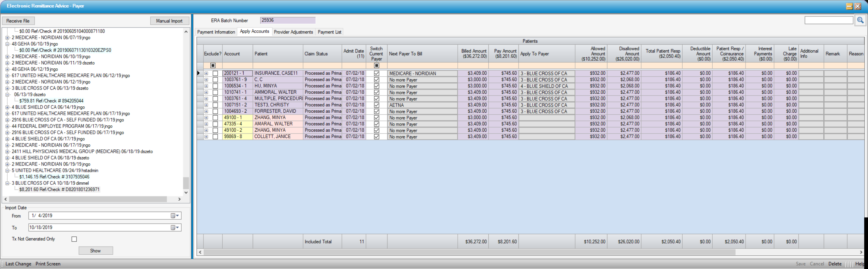Switch to the Payment Information tab
868x269 pixels.
pos(216,32)
